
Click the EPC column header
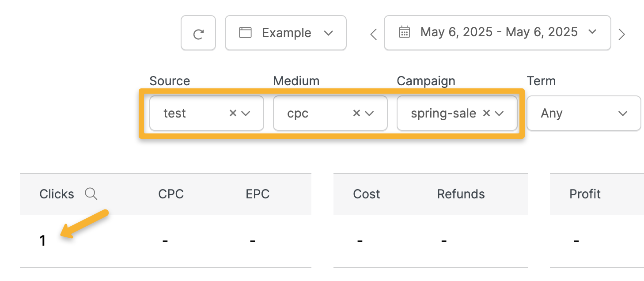pos(258,194)
